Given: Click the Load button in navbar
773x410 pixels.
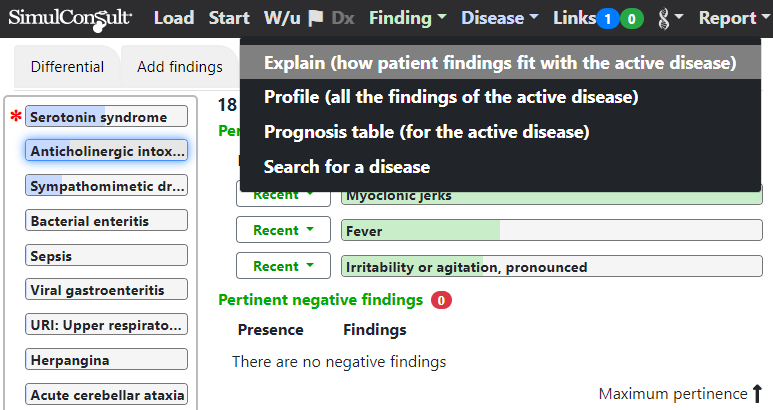Looking at the screenshot, I should pos(174,18).
